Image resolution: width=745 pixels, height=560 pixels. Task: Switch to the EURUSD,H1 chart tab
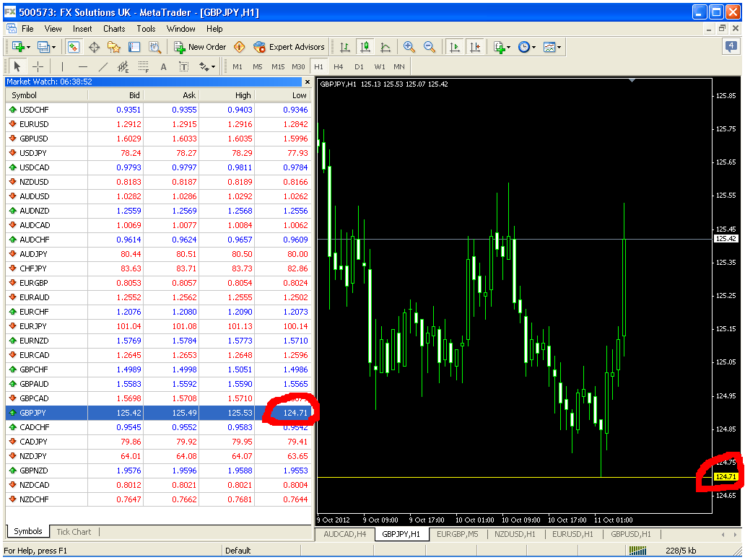coord(572,534)
